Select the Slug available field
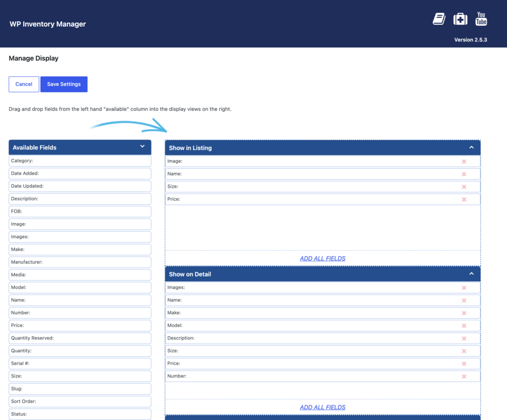507x420 pixels. point(80,389)
